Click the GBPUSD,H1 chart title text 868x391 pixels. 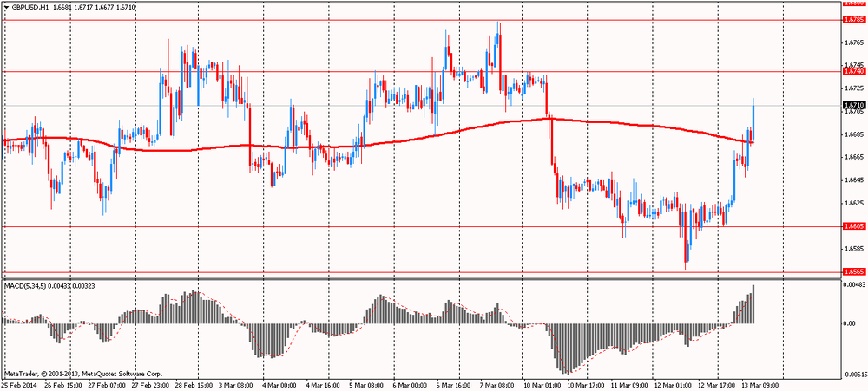coord(30,8)
